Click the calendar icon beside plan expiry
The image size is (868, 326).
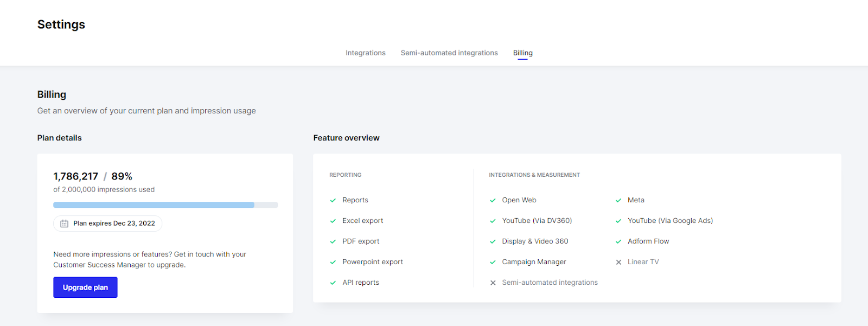(x=64, y=223)
